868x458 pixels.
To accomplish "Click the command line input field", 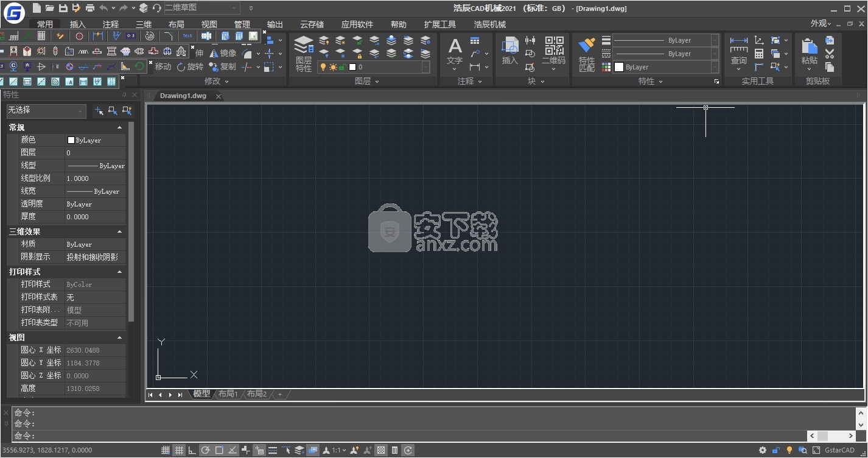I will tap(409, 436).
